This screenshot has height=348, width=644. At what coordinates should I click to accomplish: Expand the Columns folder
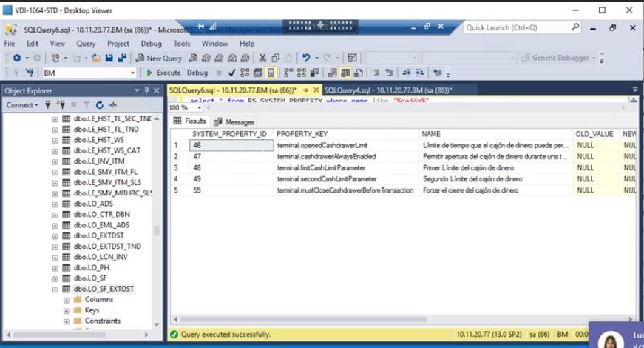[66, 300]
